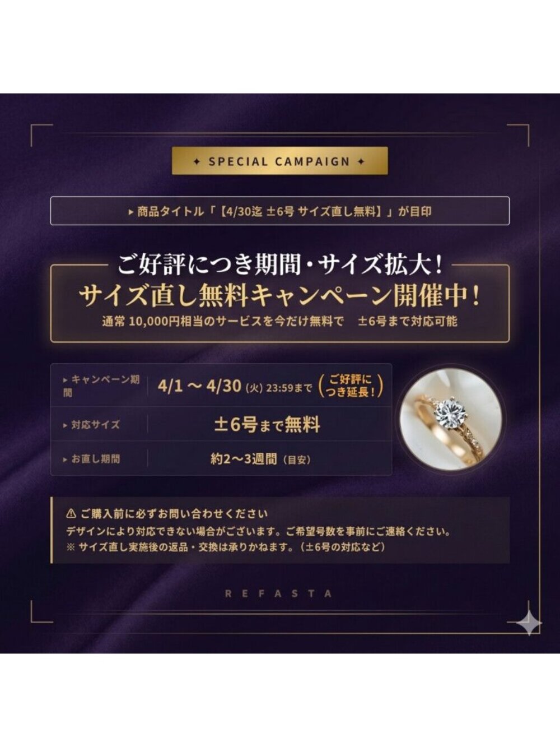Click the SPECIAL CAMPAIGN gold banner
The height and width of the screenshot is (747, 560).
[279, 161]
